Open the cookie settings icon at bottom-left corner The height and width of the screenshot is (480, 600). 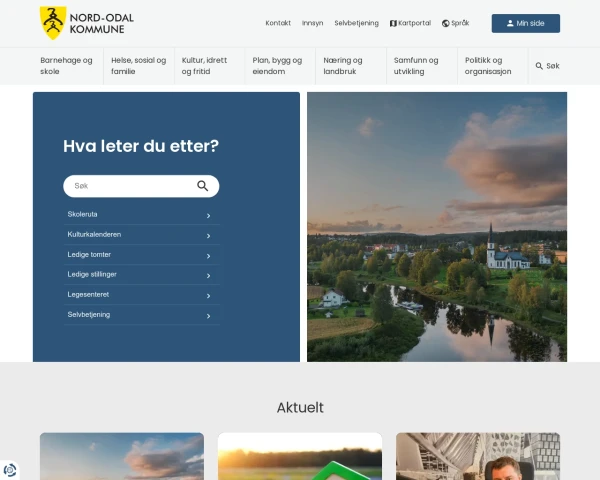click(x=10, y=470)
